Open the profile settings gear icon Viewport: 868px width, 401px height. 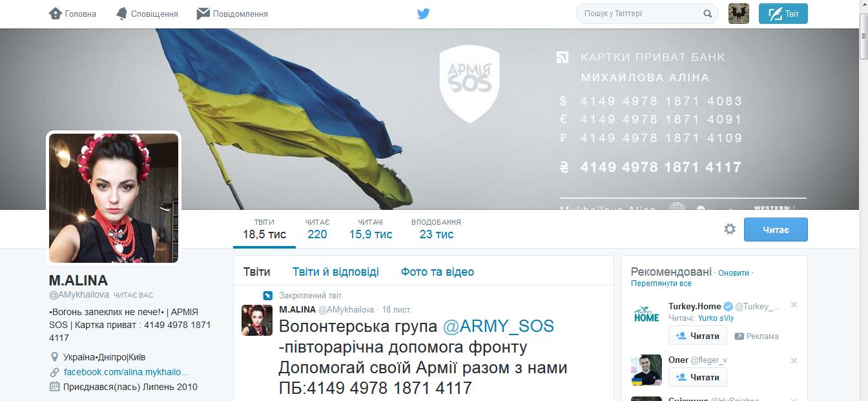(730, 229)
